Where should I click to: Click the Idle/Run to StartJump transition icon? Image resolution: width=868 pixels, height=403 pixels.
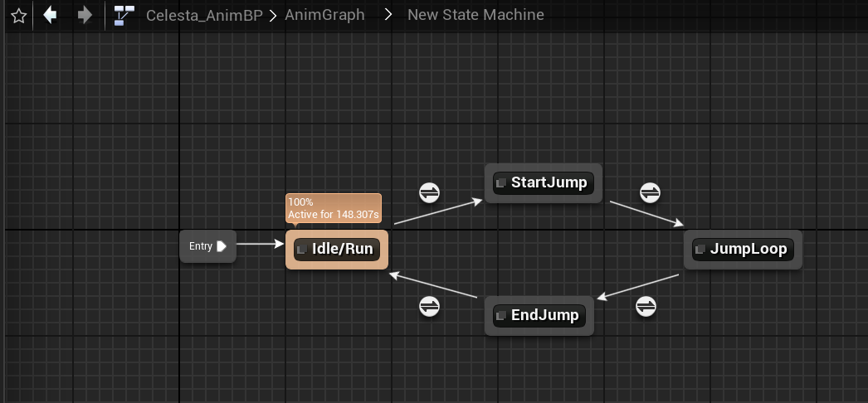point(429,193)
